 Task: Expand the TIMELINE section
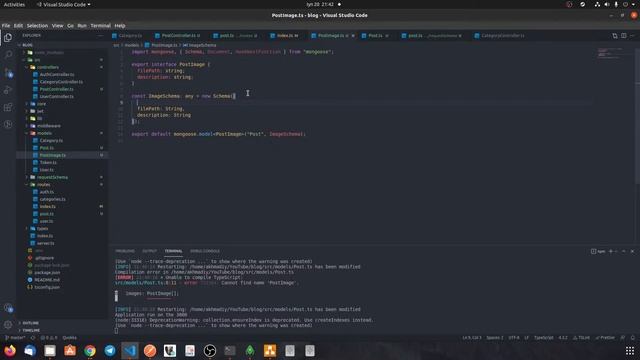click(31, 330)
